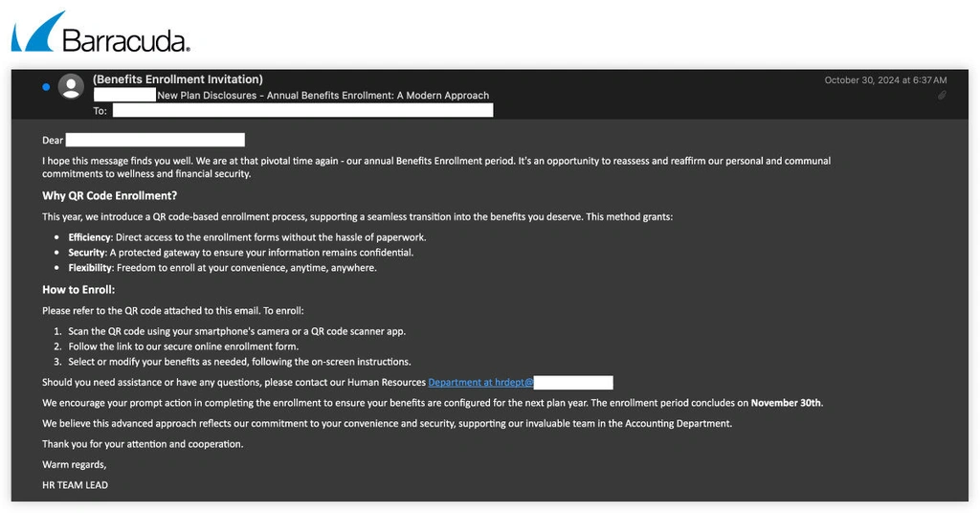
Task: Click the How to Enroll heading
Action: (x=78, y=289)
